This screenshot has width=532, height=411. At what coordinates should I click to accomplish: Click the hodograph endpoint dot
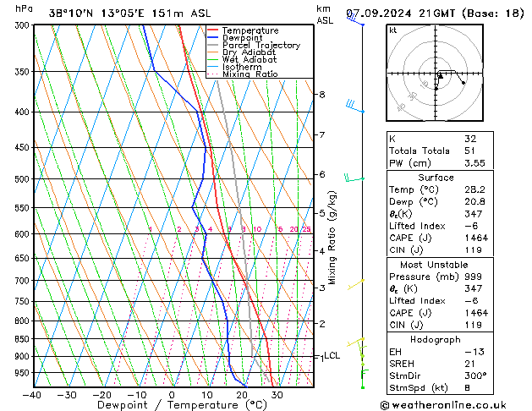pos(463,83)
